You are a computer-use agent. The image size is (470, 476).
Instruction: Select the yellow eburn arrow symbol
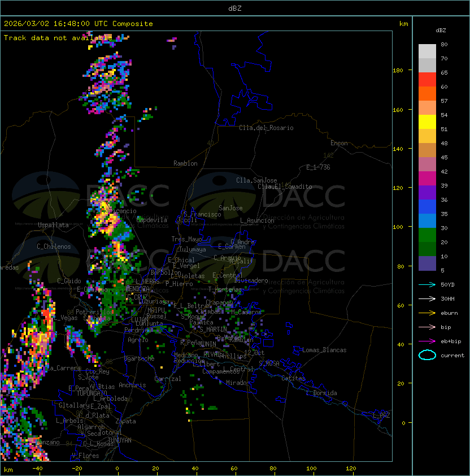[427, 313]
